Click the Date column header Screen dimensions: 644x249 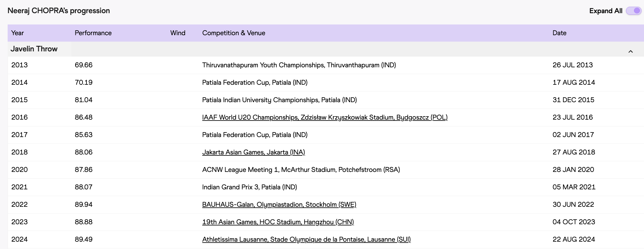coord(559,33)
